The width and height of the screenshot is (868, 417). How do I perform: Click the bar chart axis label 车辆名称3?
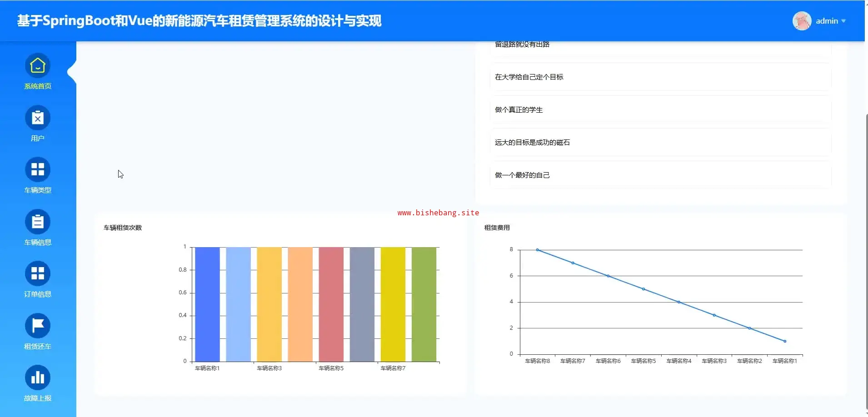click(269, 368)
